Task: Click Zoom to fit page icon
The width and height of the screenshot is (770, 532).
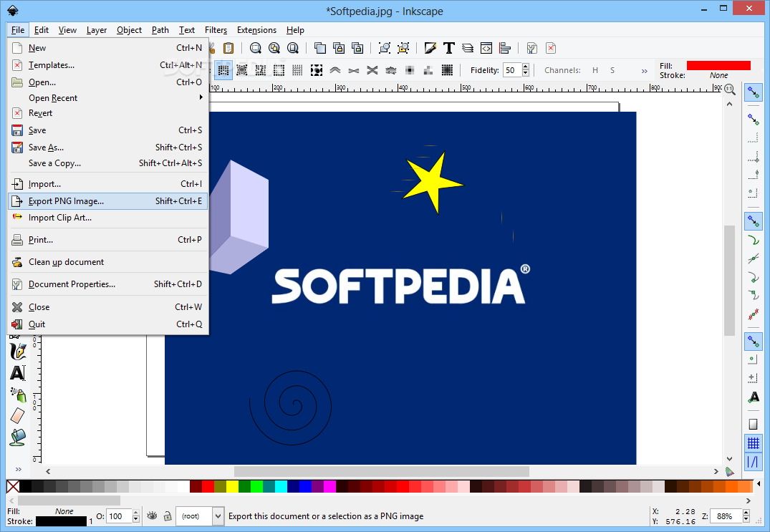Action: [x=293, y=48]
